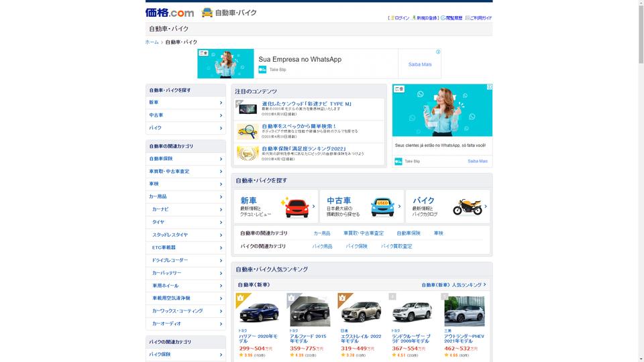Click the gold laurel insurance ranking thumbnail
This screenshot has width=644, height=362.
[x=248, y=154]
